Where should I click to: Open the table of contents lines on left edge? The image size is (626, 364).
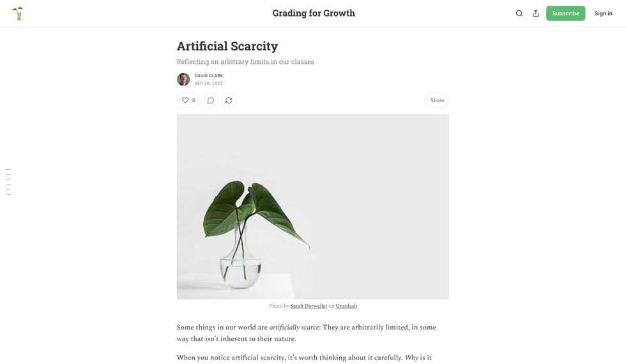8,182
